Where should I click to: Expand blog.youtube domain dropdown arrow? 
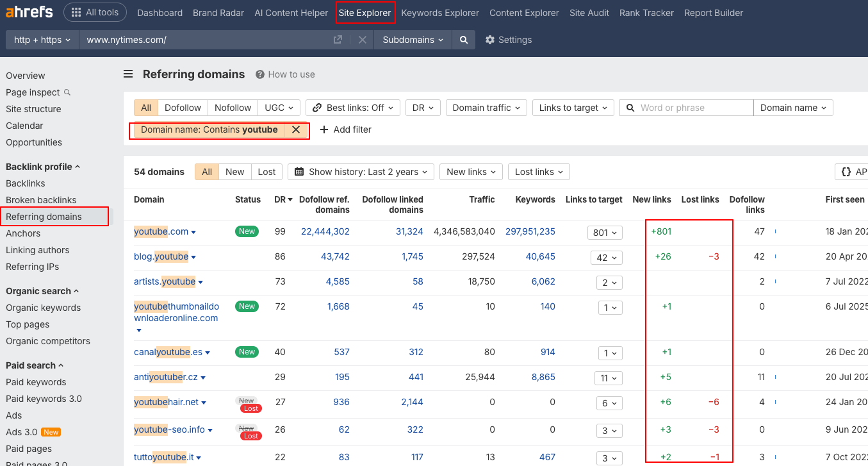(193, 257)
